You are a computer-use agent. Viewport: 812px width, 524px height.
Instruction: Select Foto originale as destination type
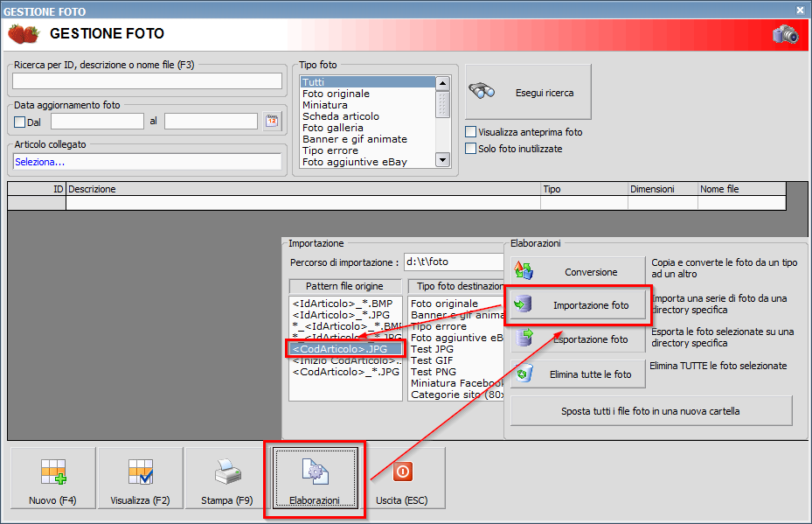[x=456, y=304]
